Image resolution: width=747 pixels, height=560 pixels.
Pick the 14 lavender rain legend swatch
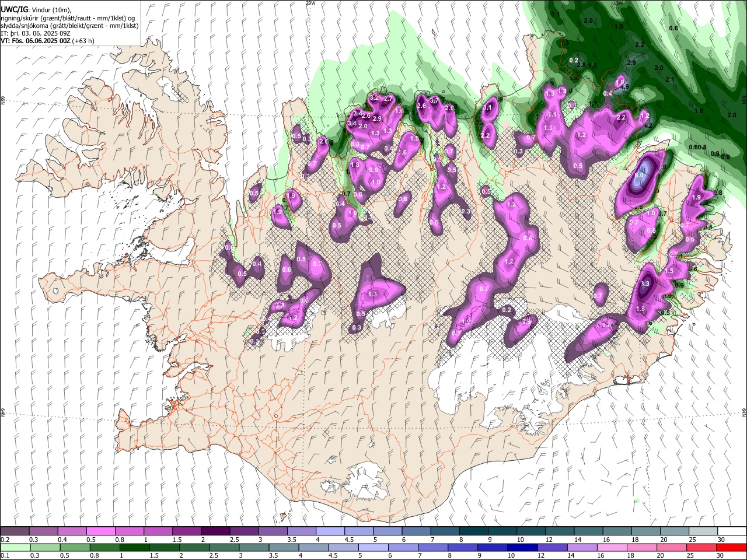point(581,547)
